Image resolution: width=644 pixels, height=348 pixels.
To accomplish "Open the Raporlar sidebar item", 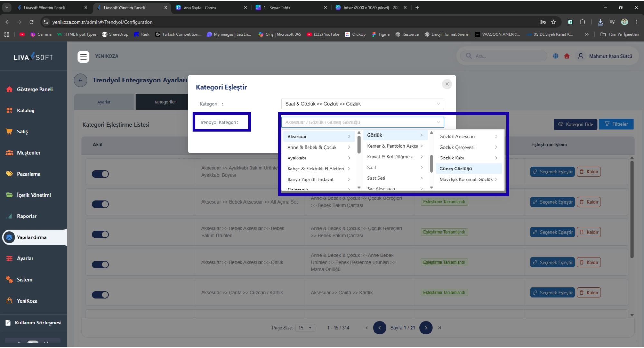I will (x=27, y=216).
